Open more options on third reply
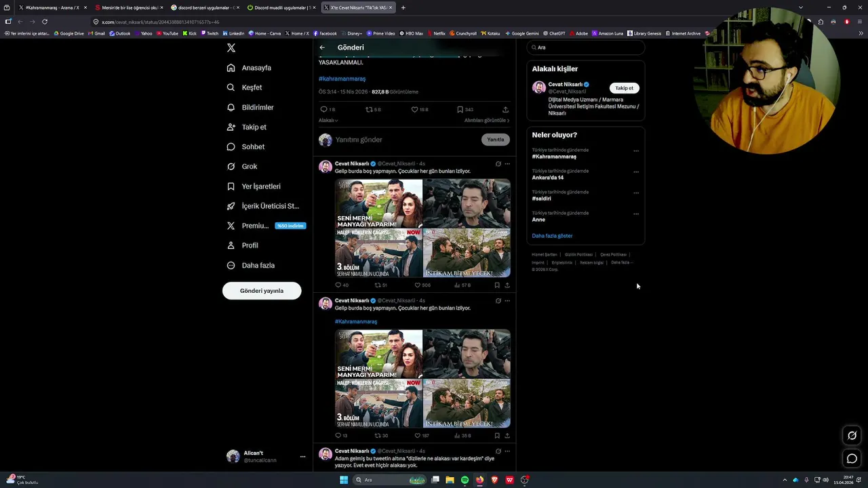This screenshot has height=488, width=868. pos(507,451)
